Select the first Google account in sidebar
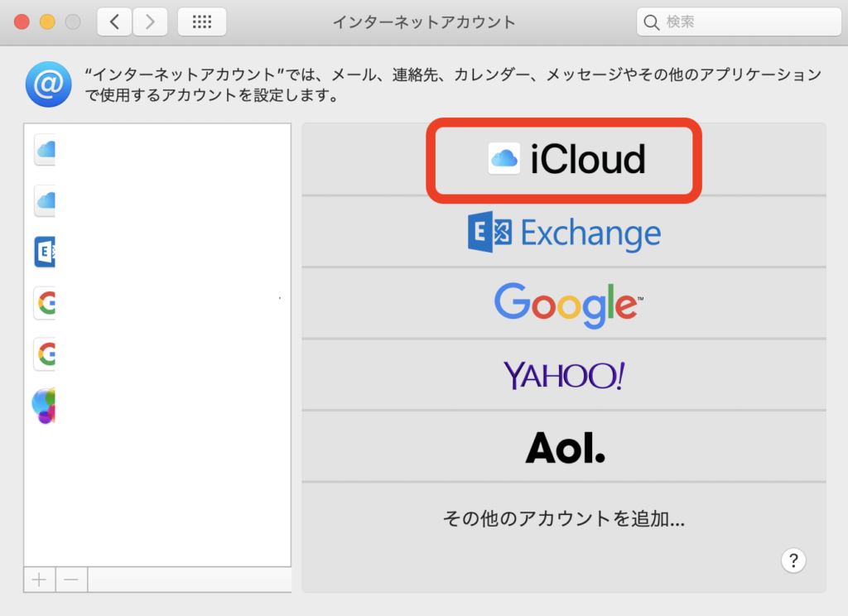Screen dimensions: 848x616 point(157,303)
